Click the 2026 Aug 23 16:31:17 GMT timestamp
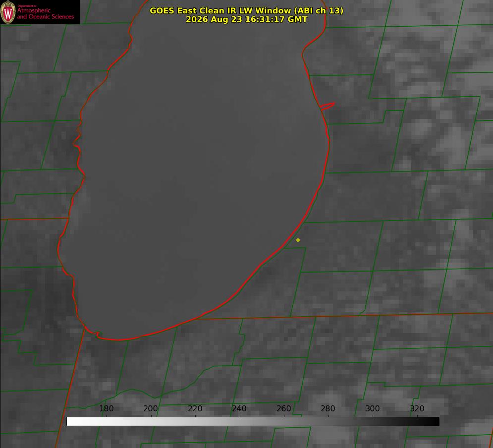Screen dimensions: 493x448 247,19
